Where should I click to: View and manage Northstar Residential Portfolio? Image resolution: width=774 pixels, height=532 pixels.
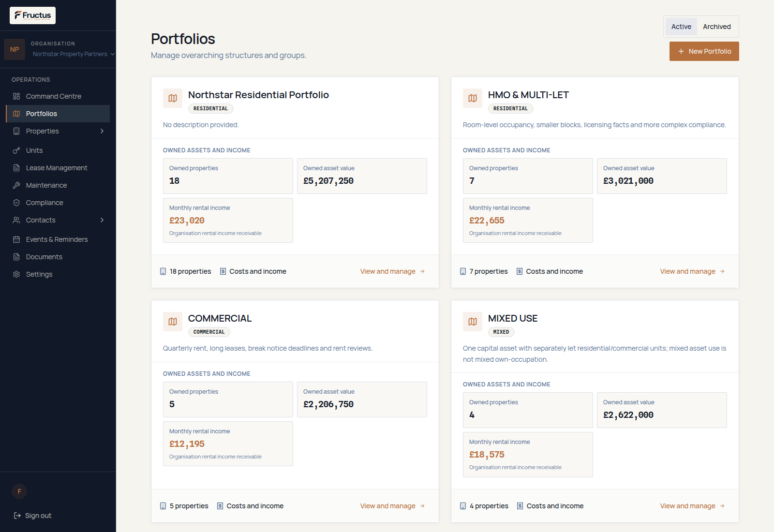coord(392,271)
